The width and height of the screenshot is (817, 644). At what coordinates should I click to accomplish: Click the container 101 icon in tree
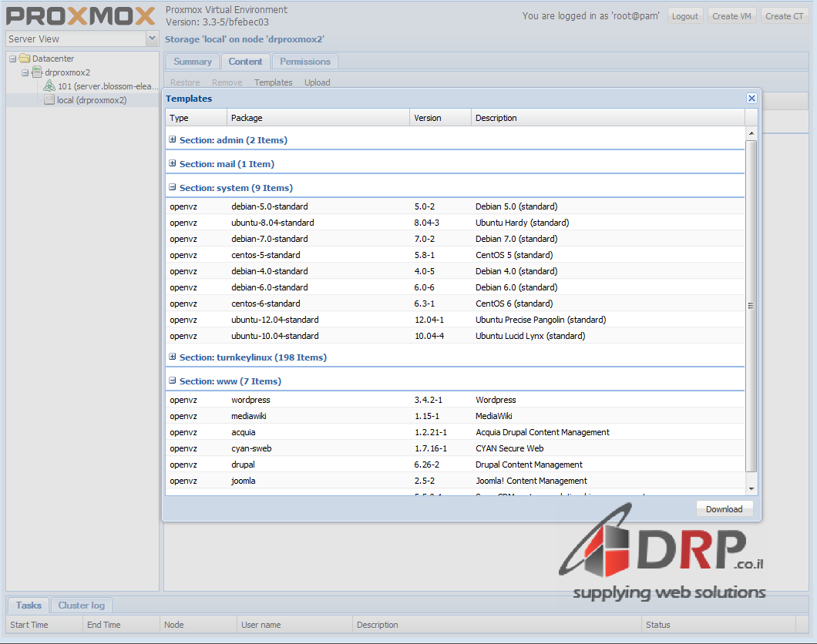pos(49,86)
